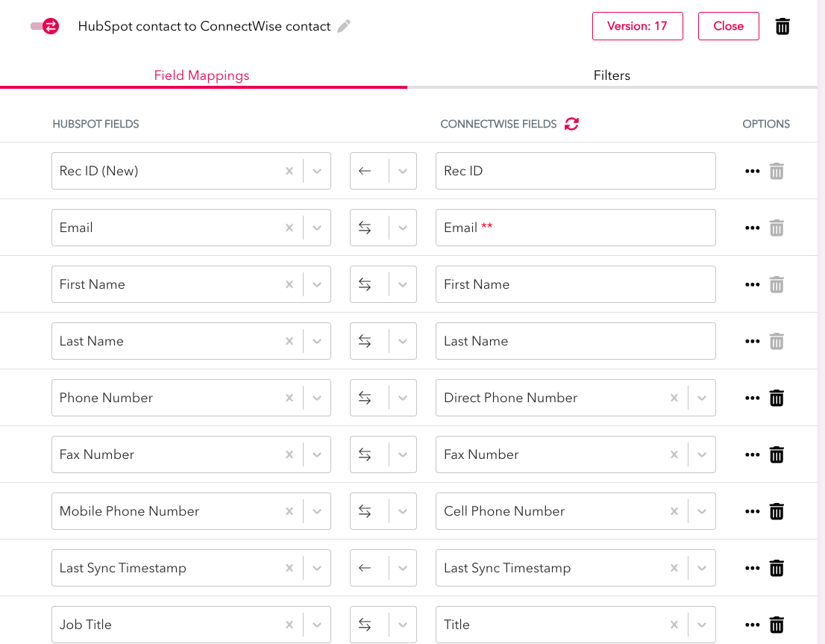
Task: Open the Email HubSpot field dropdown
Action: pyautogui.click(x=316, y=228)
